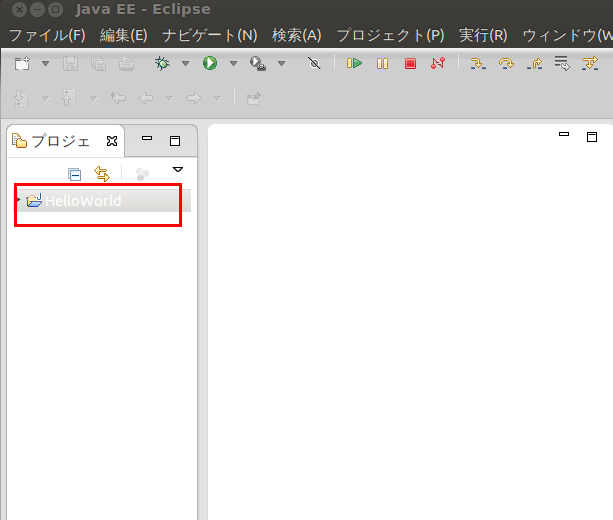The width and height of the screenshot is (613, 520).
Task: Click the Next Annotation icon
Action: 21,98
